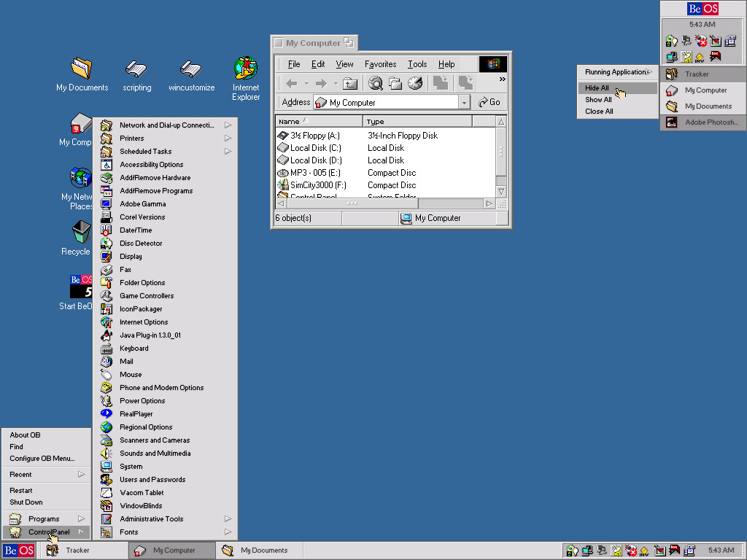Select Adobe Photoshop in the Deskbar app list
747x560 pixels.
[x=703, y=122]
